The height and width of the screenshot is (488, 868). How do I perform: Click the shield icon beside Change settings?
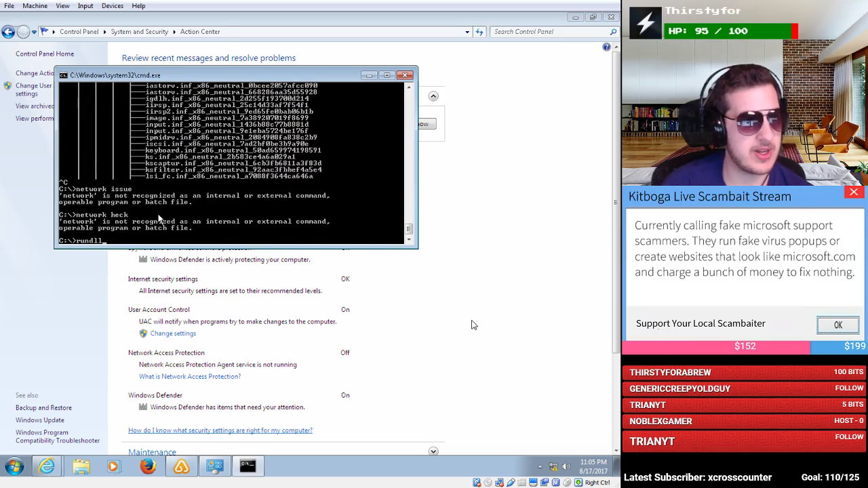pos(143,333)
